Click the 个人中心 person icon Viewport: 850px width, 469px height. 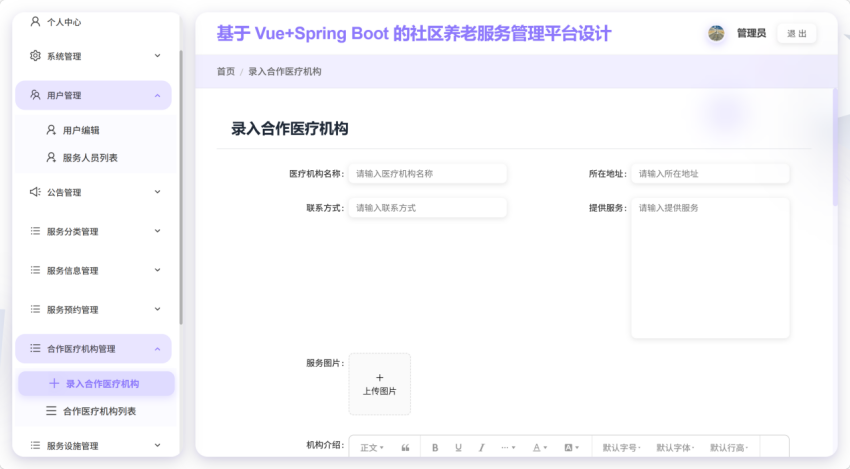click(x=35, y=22)
